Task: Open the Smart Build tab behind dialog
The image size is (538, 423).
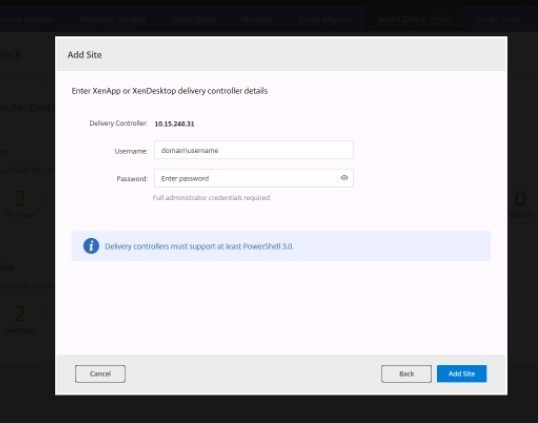Action: pyautogui.click(x=193, y=19)
